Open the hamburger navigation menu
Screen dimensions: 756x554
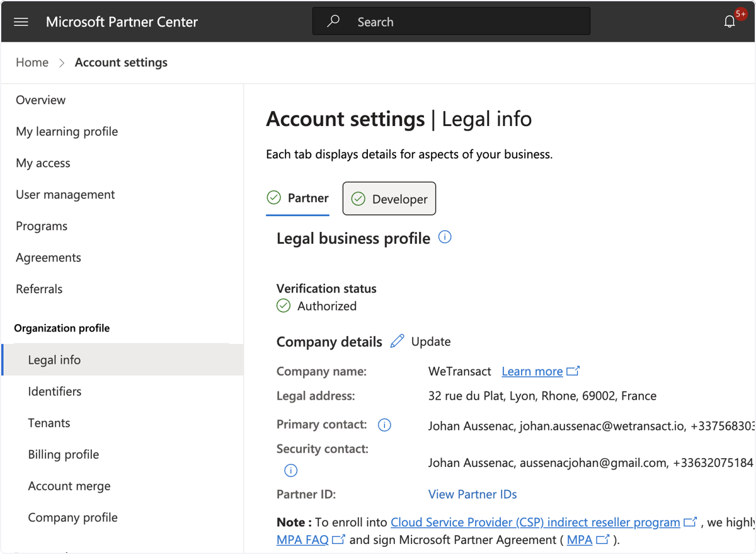pos(21,22)
